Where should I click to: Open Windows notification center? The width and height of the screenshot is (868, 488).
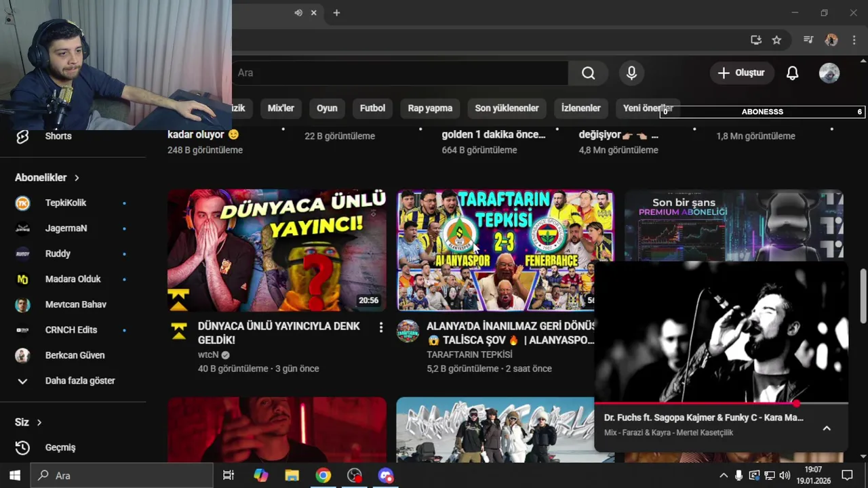tap(847, 476)
